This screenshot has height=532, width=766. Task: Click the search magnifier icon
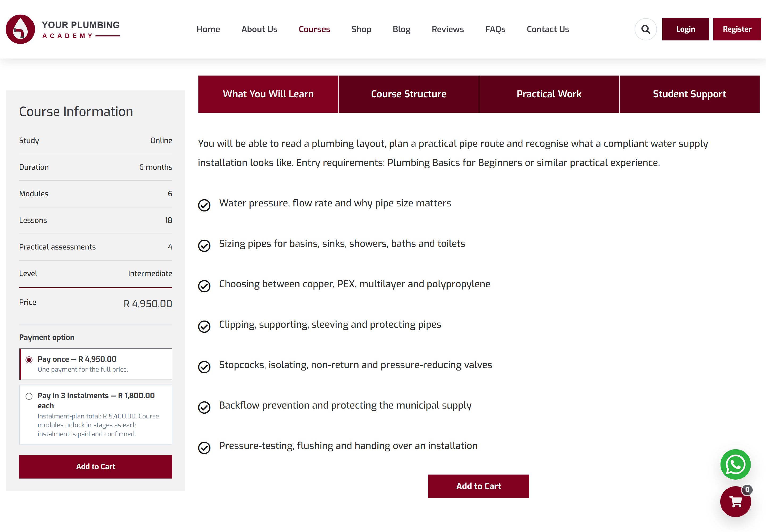click(645, 29)
